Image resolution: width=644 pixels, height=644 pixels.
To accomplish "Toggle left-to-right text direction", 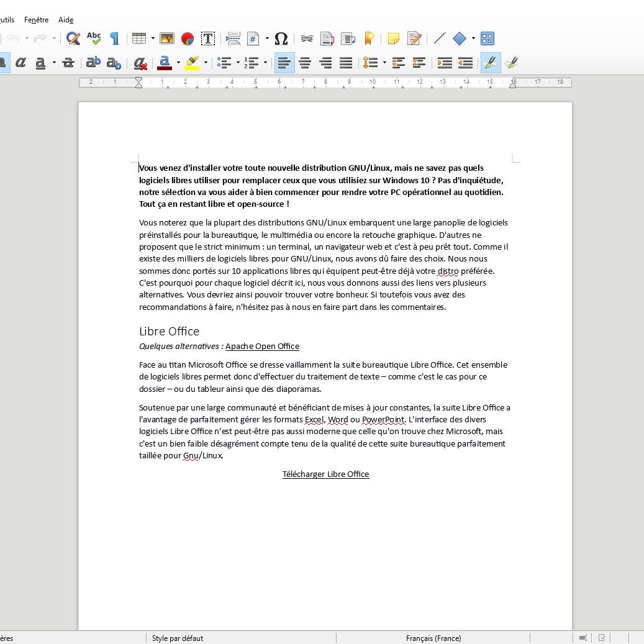I will [491, 63].
